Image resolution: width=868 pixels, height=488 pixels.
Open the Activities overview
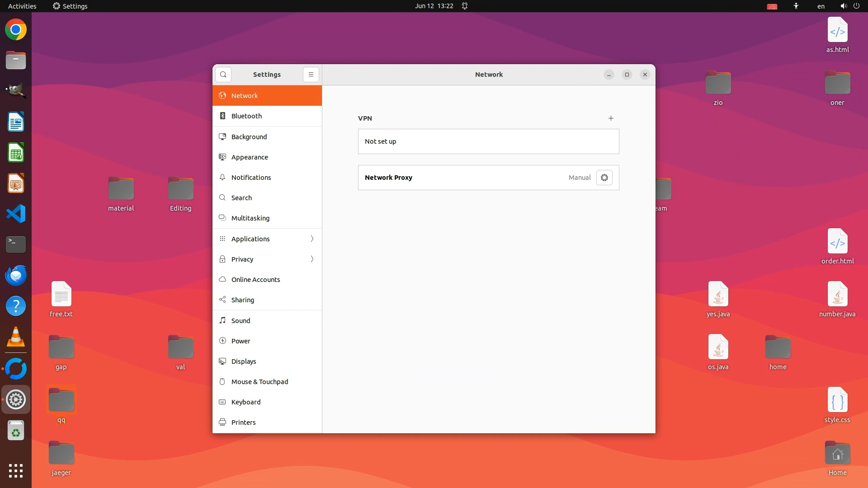pos(22,6)
